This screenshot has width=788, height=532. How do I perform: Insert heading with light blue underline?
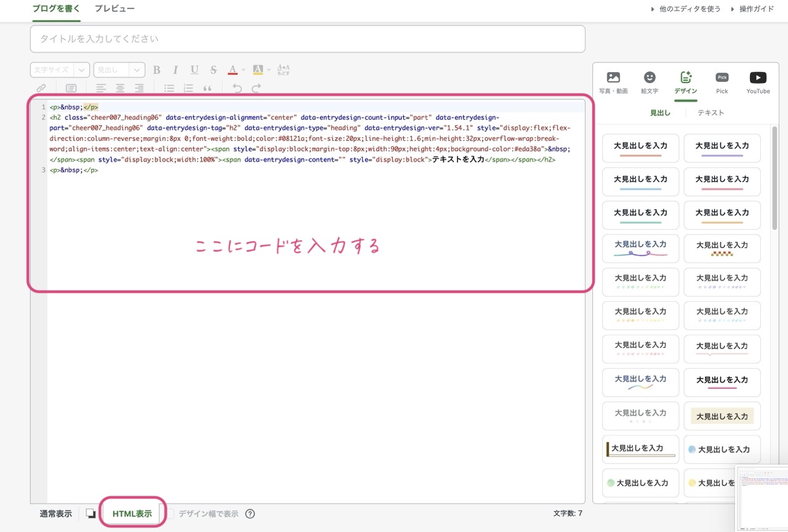[x=640, y=182]
